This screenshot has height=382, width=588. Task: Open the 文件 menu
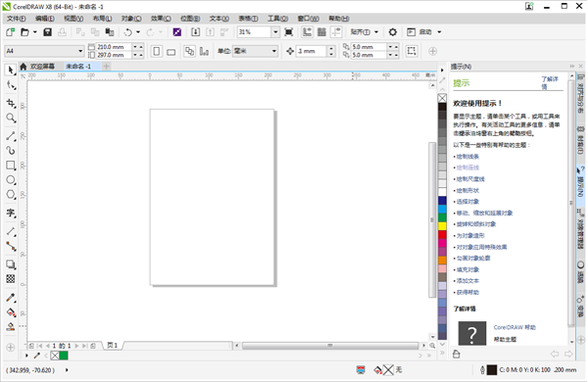(x=16, y=19)
